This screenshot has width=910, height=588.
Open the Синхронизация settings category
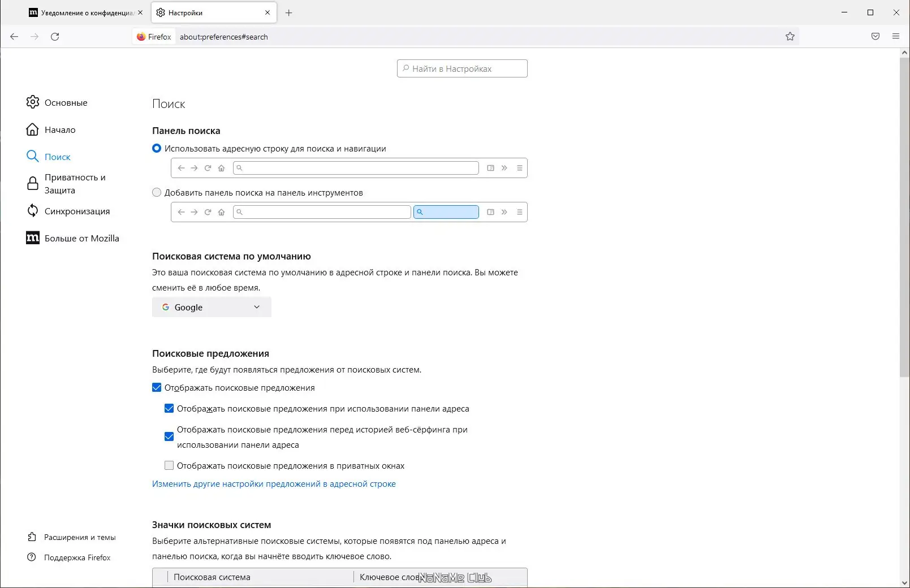coord(77,211)
